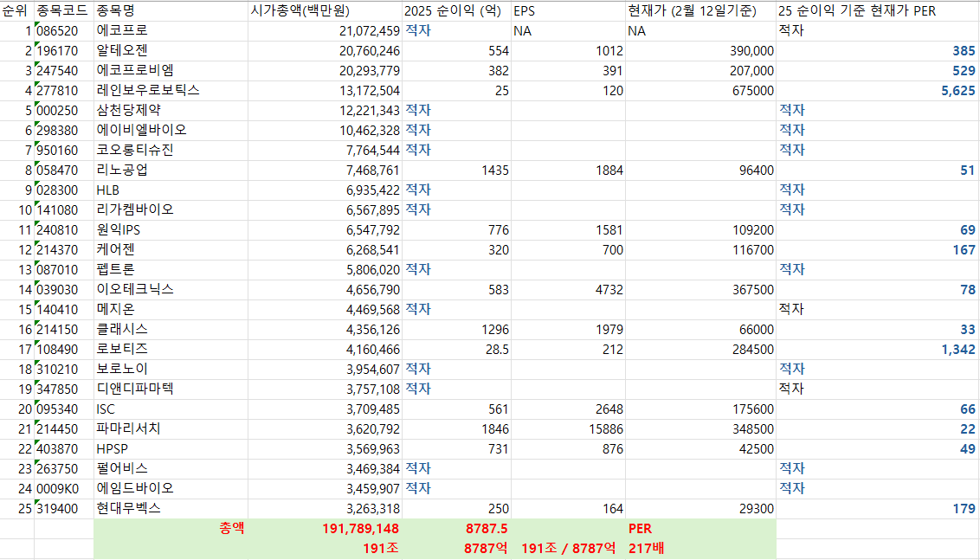Select the 에코프로 stock name cell
The image size is (980, 560).
[x=171, y=30]
